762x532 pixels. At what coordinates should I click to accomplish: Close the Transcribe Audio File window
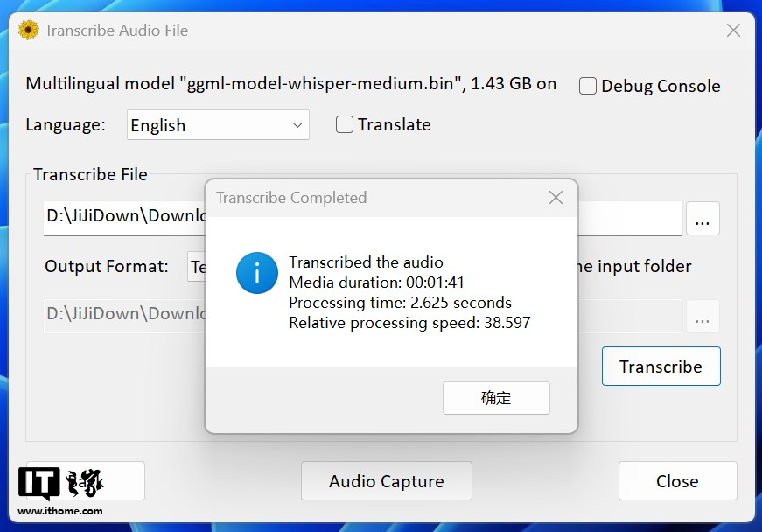tap(733, 31)
